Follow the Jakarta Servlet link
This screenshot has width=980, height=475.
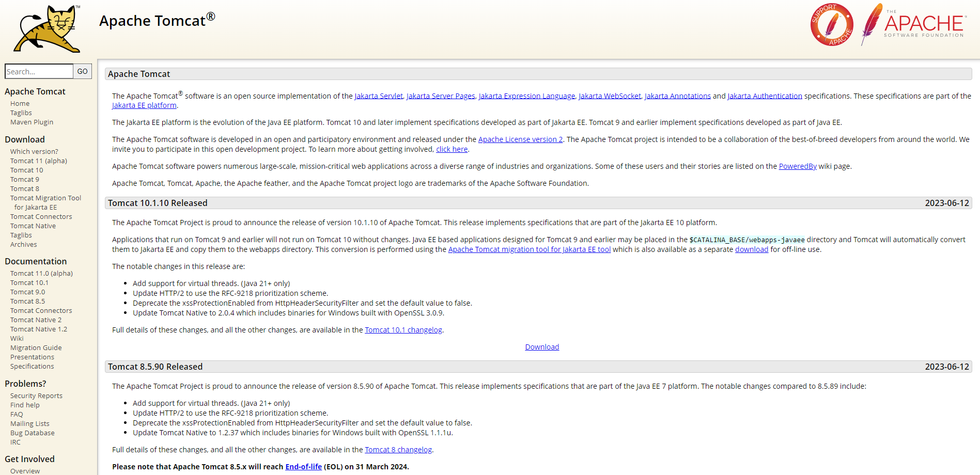(x=379, y=96)
